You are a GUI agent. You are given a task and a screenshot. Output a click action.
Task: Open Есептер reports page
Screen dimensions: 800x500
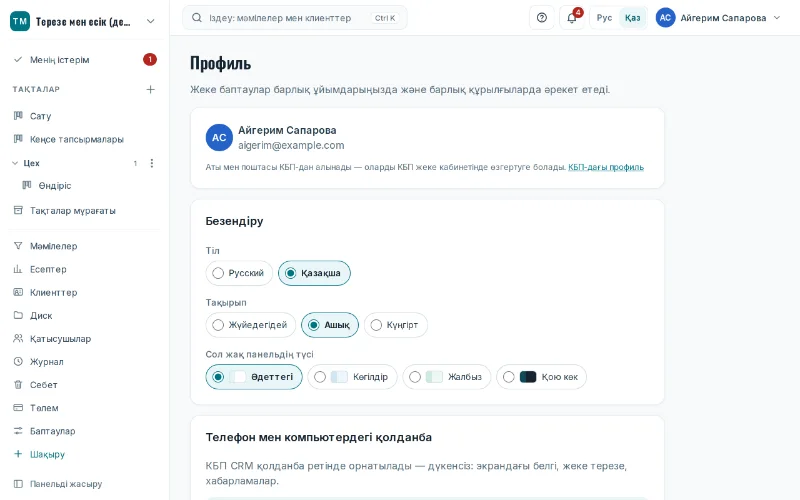pyautogui.click(x=85, y=269)
